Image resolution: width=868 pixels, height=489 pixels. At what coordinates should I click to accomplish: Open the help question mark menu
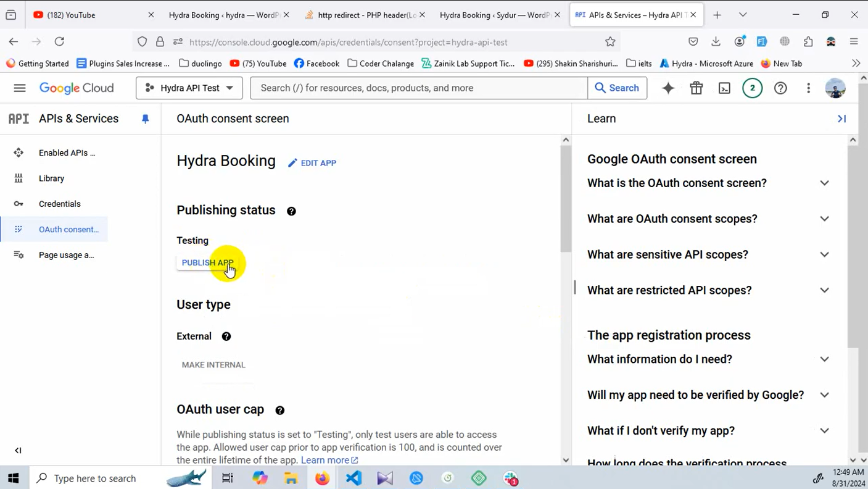780,88
